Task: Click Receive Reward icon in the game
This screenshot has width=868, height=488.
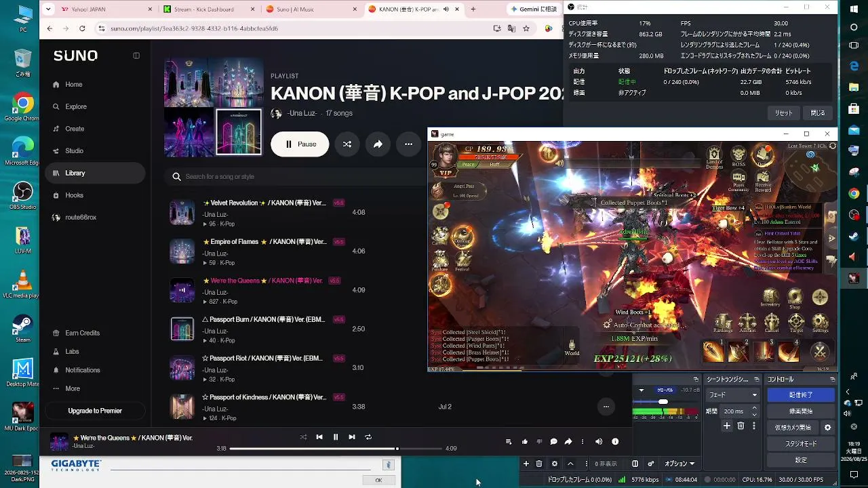Action: (x=764, y=182)
